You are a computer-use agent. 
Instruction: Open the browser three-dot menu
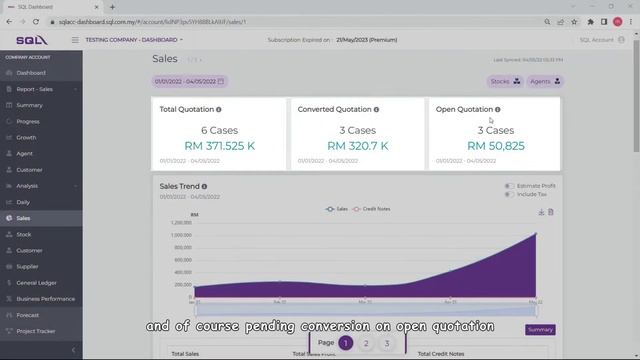(x=631, y=22)
